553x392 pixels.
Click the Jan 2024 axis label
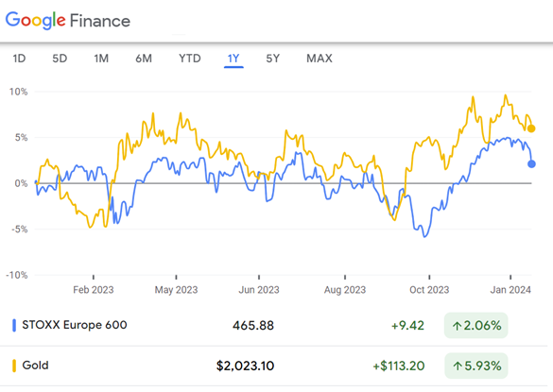[510, 290]
